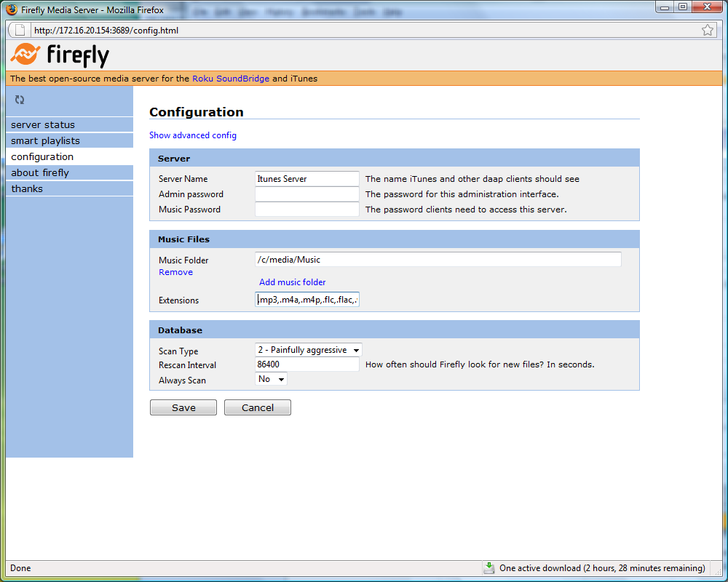
Task: Open the downloads icon in status bar
Action: 489,567
